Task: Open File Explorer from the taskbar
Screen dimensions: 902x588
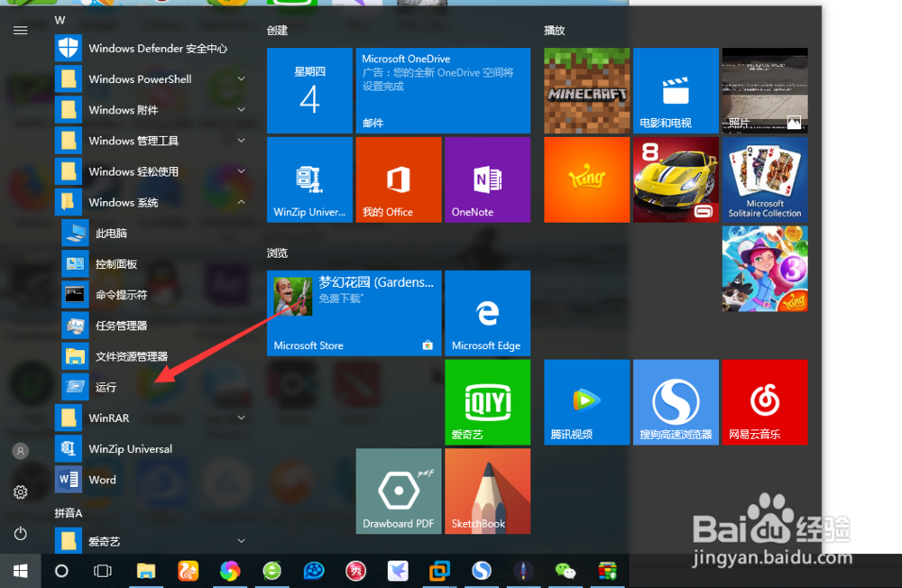Action: tap(146, 571)
